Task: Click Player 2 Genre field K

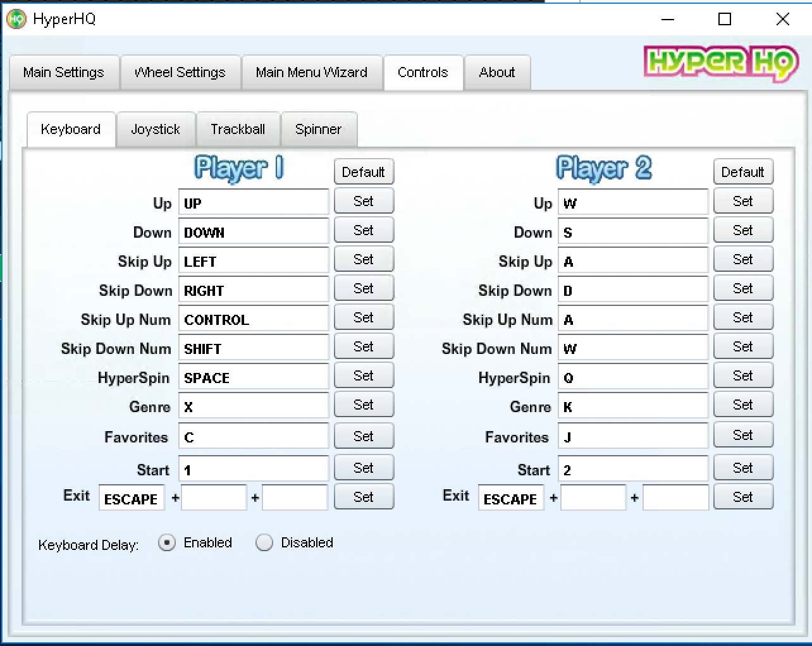Action: (633, 406)
